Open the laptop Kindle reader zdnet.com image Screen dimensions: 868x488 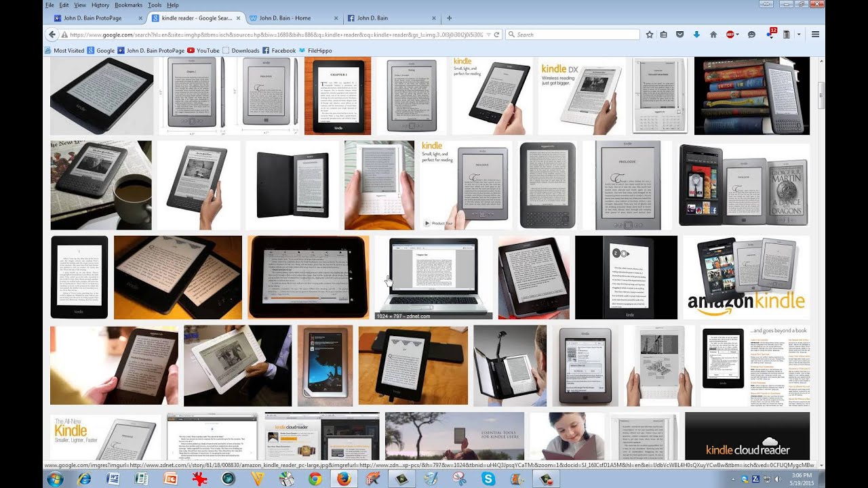pos(435,277)
